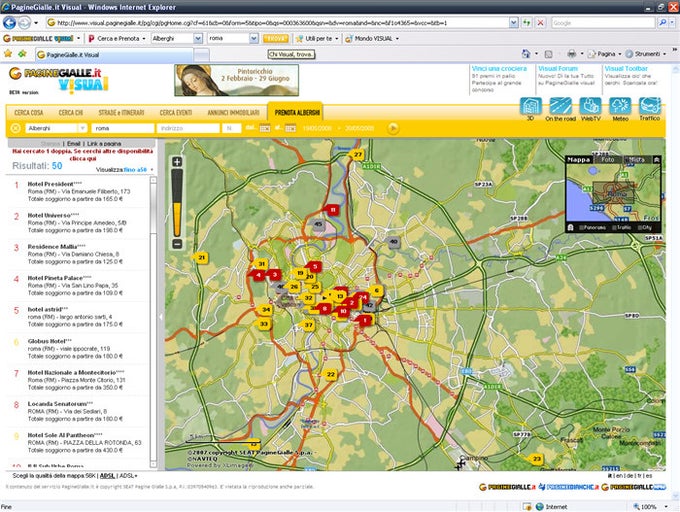Click the browser print icon
The height and width of the screenshot is (512, 680).
[572, 54]
